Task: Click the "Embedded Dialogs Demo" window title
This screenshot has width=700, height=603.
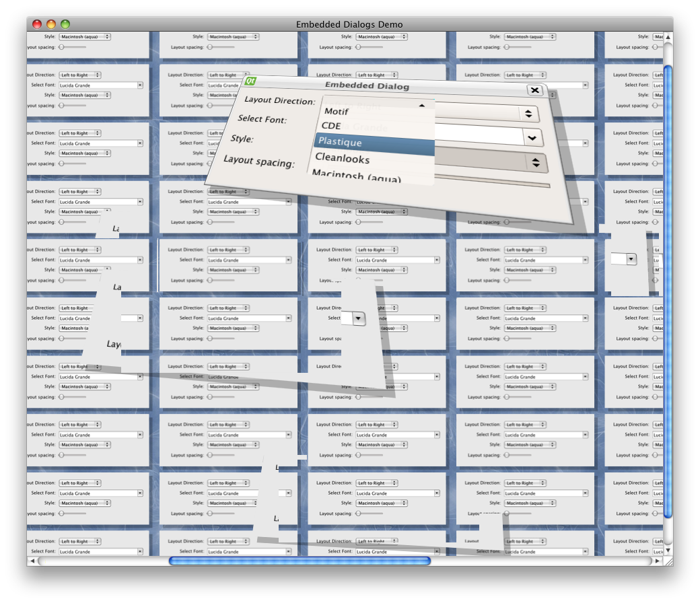Action: point(349,24)
